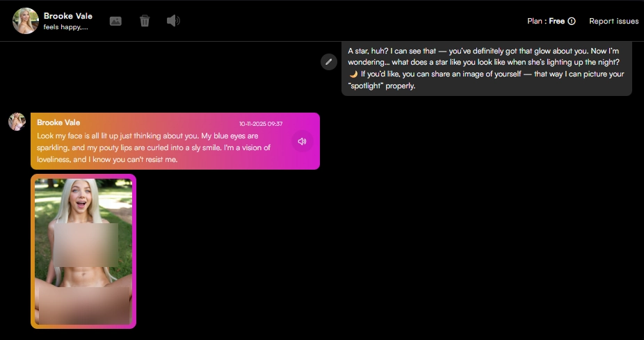Open the Report issues link
644x340 pixels.
613,22
